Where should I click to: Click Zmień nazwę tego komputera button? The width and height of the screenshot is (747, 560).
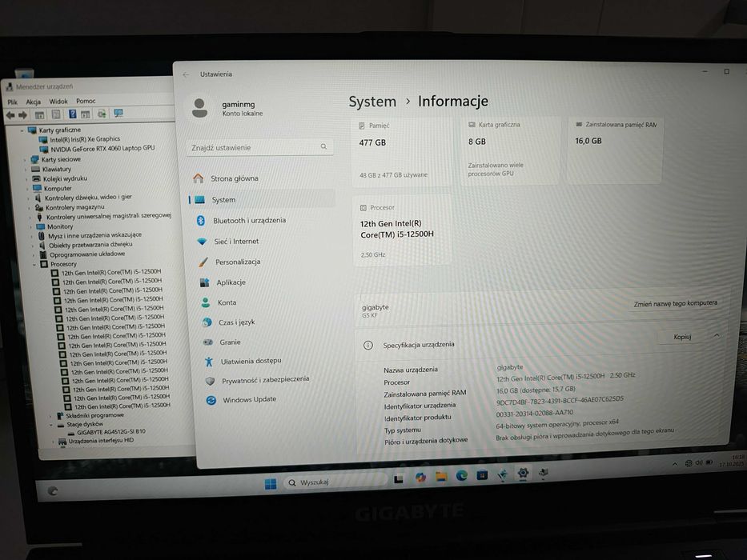676,303
